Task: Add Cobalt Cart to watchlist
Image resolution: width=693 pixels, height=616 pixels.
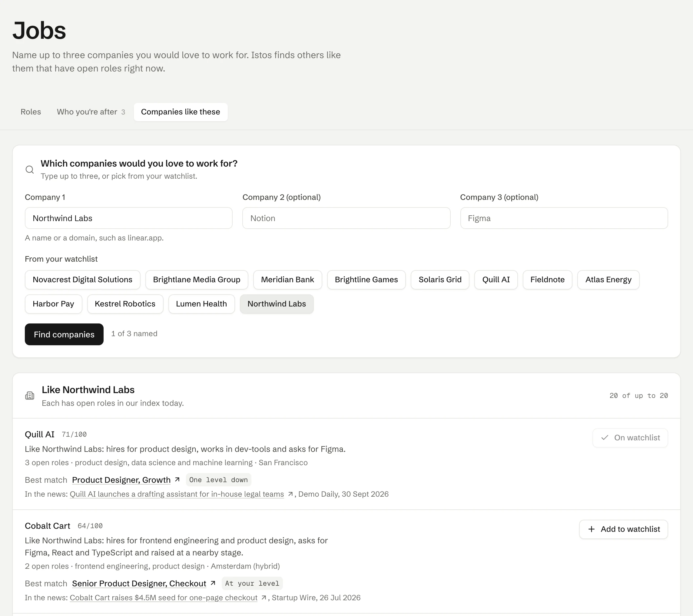Action: tap(624, 529)
